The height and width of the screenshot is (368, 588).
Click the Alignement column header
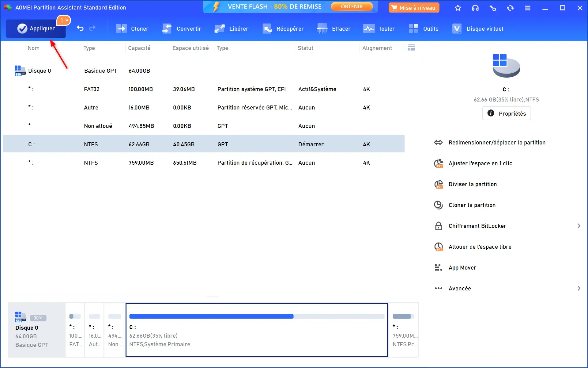[x=377, y=48]
